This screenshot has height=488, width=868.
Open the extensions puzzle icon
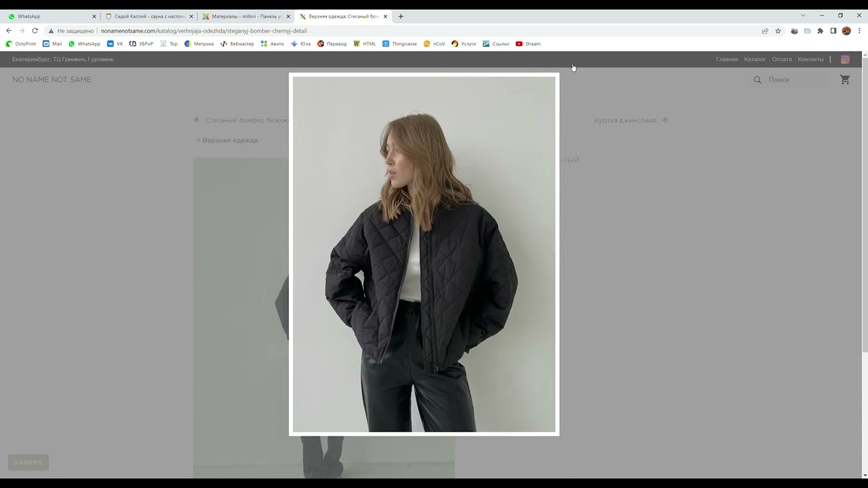click(x=820, y=30)
